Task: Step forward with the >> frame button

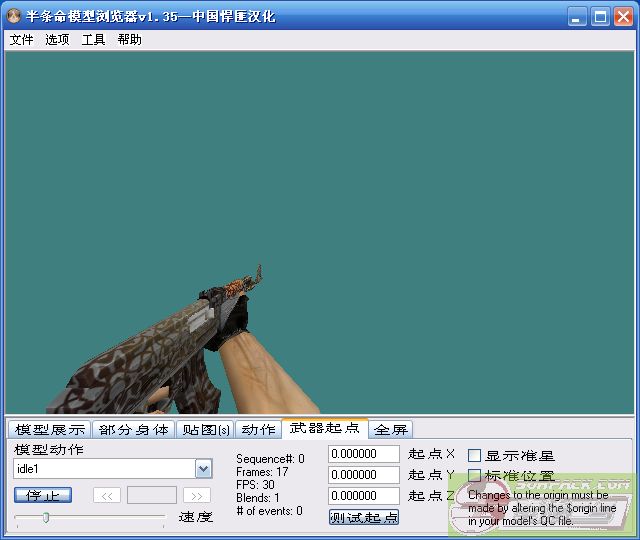Action: (197, 495)
